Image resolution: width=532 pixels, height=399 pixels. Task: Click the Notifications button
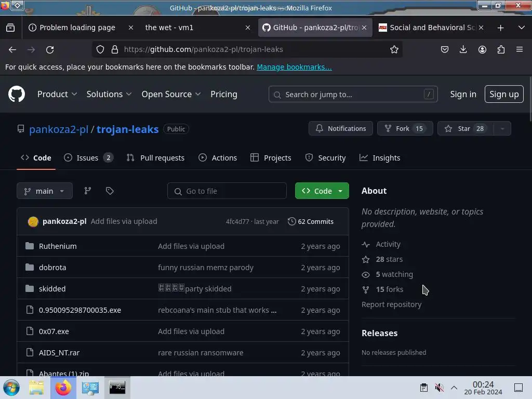point(341,129)
